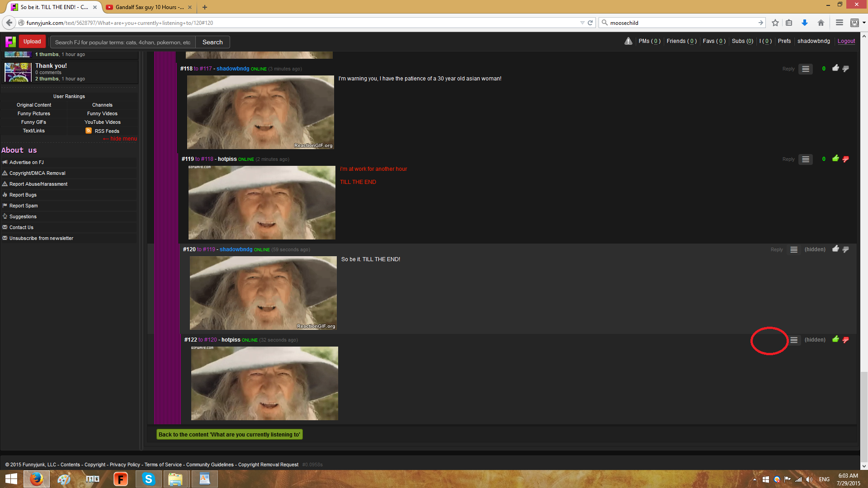Click the RSS Feeds icon
This screenshot has width=868, height=488.
[x=89, y=131]
